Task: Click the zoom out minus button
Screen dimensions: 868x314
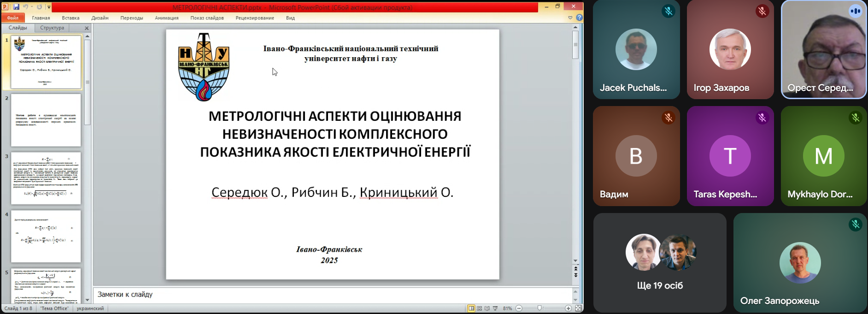Action: pos(519,308)
